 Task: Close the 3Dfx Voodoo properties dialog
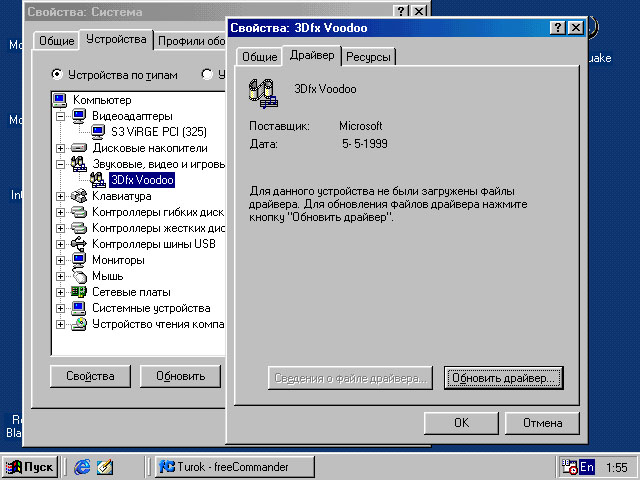tap(576, 28)
